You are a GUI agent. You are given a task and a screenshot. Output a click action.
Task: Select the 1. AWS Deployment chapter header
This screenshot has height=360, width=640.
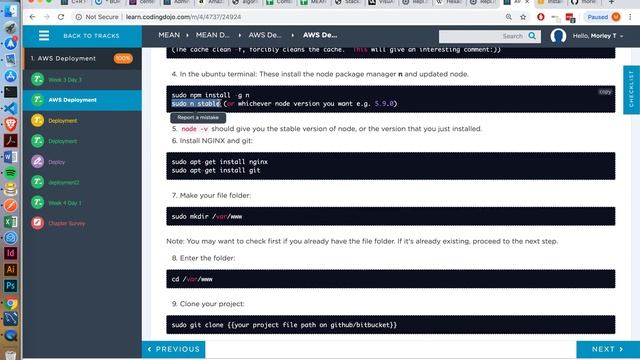pyautogui.click(x=82, y=58)
